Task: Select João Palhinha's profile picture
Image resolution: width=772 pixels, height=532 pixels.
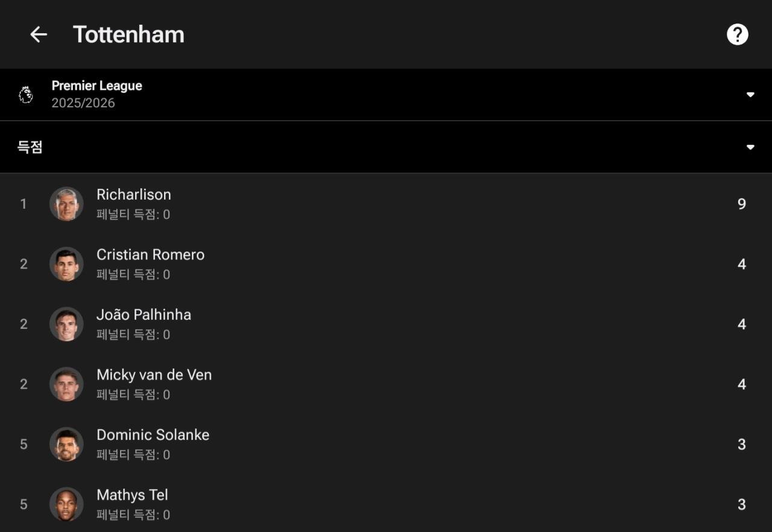Action: coord(66,324)
